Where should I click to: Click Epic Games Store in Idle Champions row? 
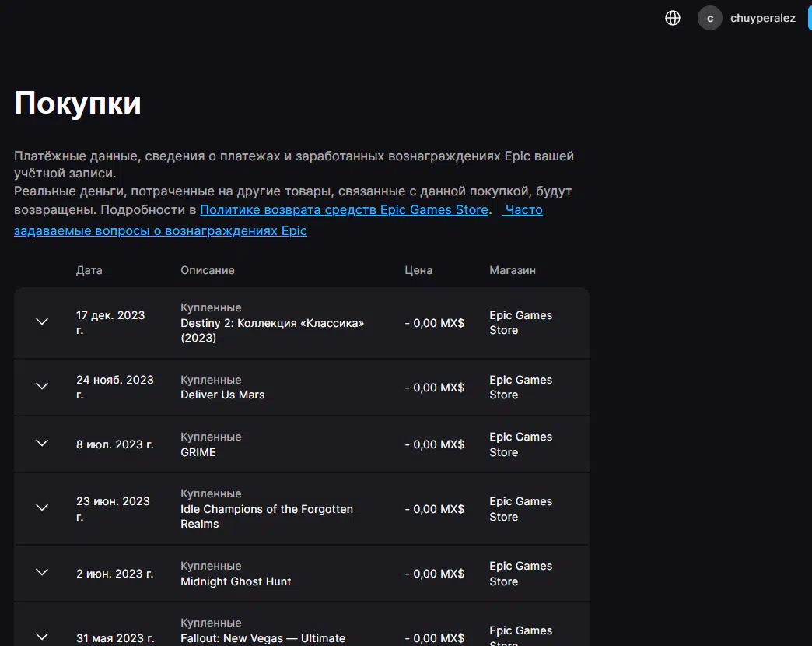[x=520, y=509]
